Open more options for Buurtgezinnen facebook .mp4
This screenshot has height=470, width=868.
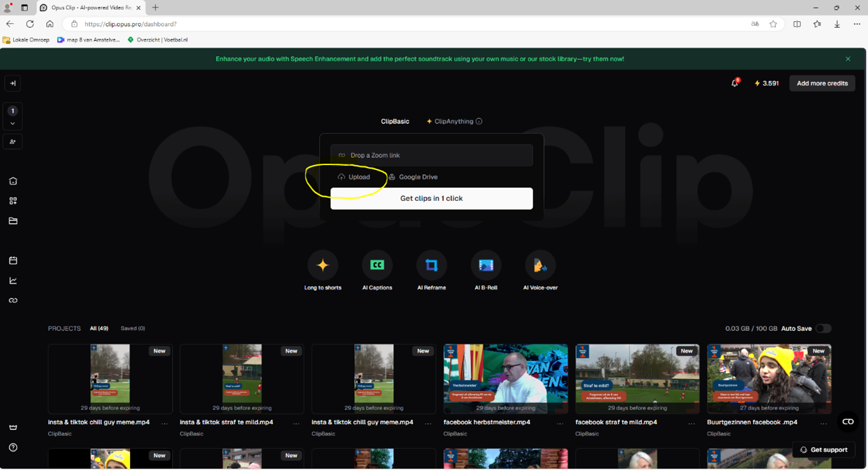823,424
